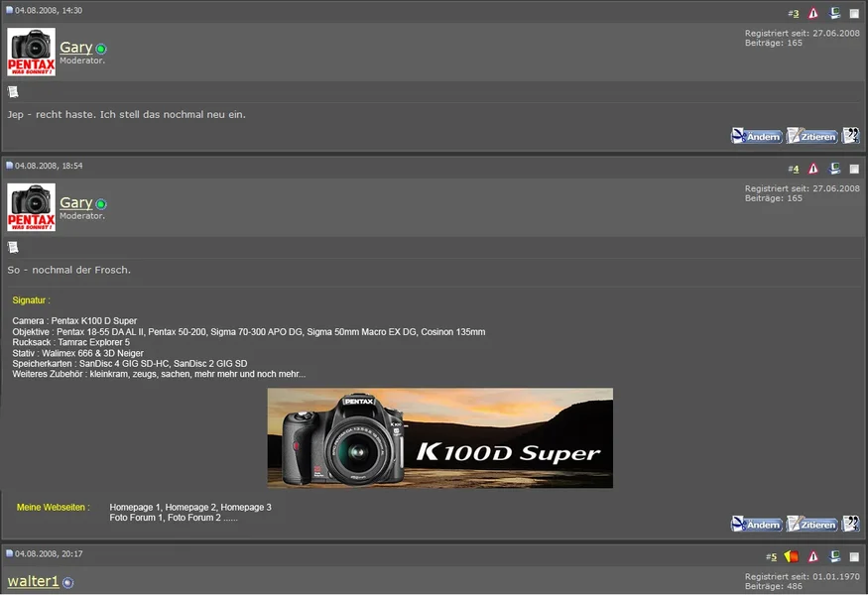Image resolution: width=868 pixels, height=595 pixels.
Task: Click the 'Speicherkarten : SanDisc 4 GIG SD-HC' line
Action: 130,364
